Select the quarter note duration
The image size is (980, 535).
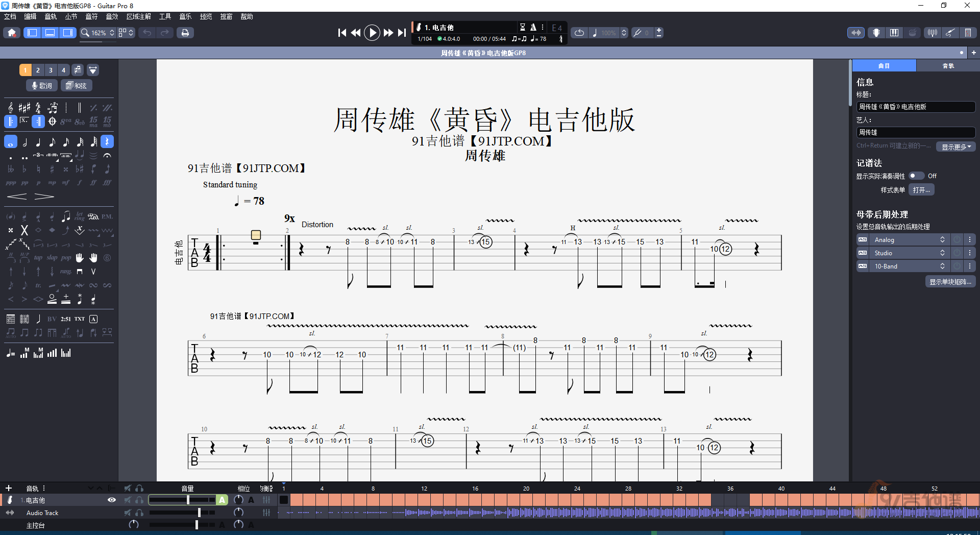pos(38,142)
